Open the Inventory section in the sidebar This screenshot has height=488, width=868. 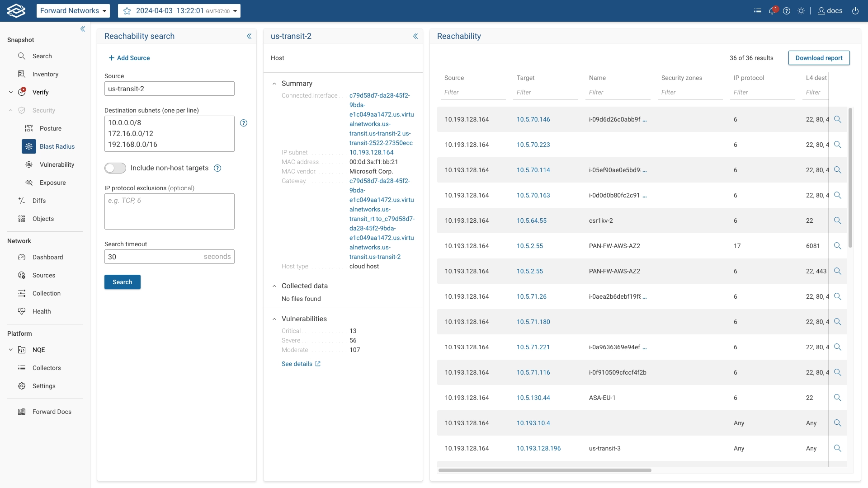click(x=45, y=74)
